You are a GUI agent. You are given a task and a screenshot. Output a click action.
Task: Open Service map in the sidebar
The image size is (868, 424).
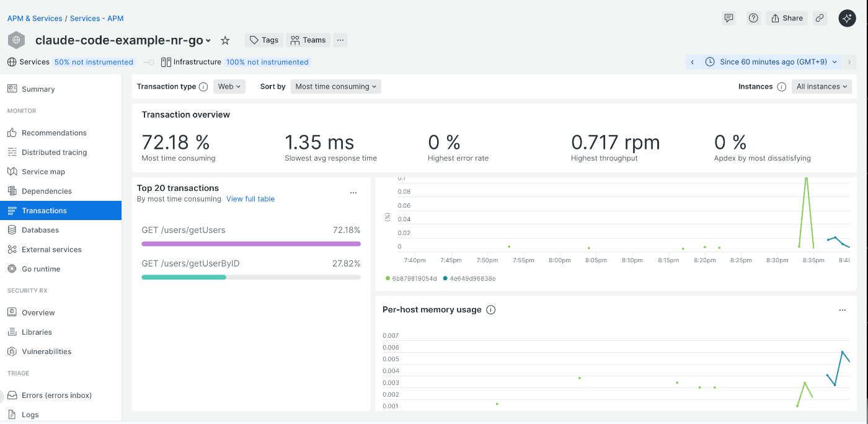point(61,172)
